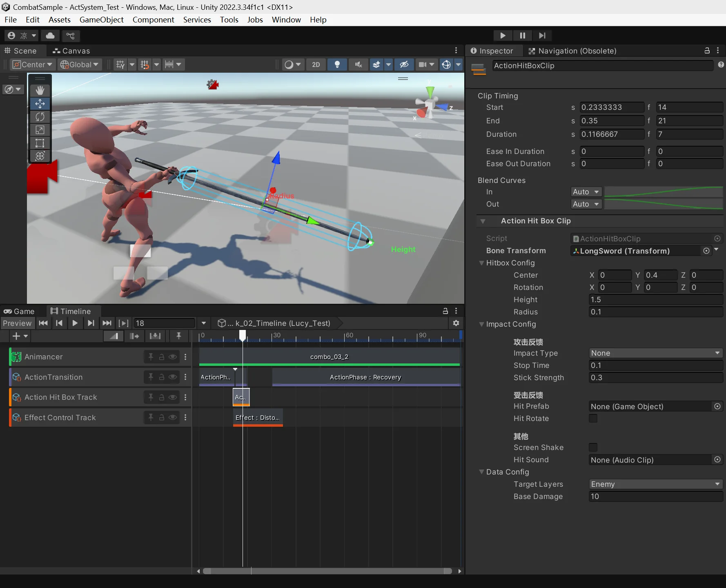Open the GameObject menu
Viewport: 726px width, 588px height.
point(101,20)
